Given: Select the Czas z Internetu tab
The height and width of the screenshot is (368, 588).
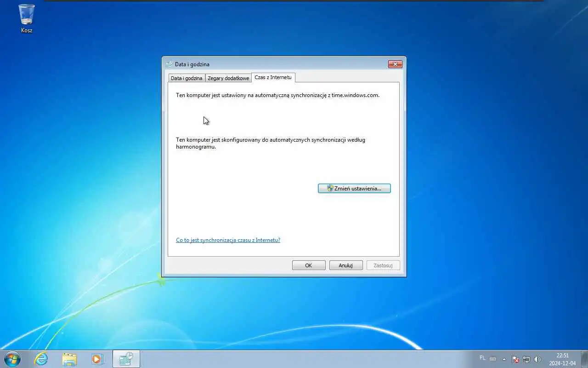Looking at the screenshot, I should [273, 77].
